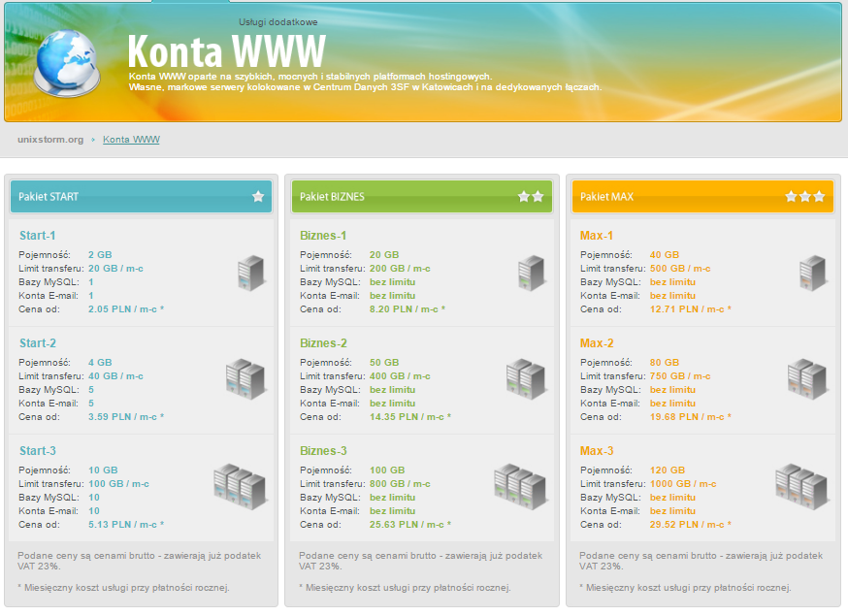Click the Usługi dodatkowe label in banner
Image resolution: width=848 pixels, height=616 pixels.
pos(277,21)
